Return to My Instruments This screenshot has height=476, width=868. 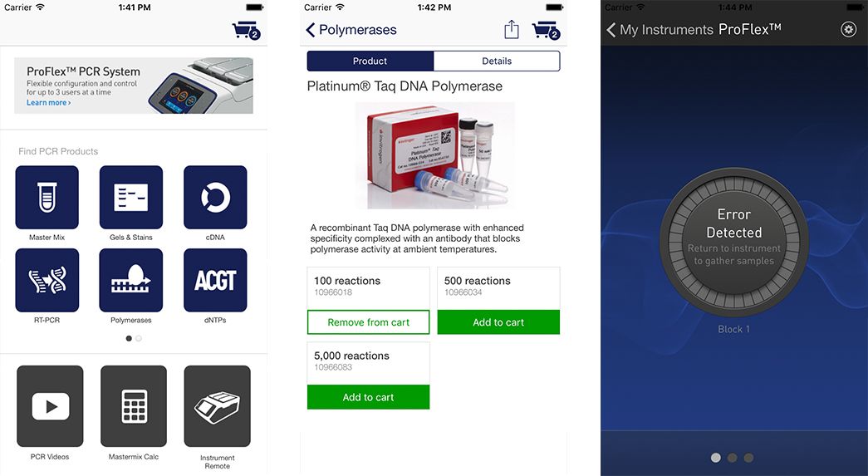[660, 30]
